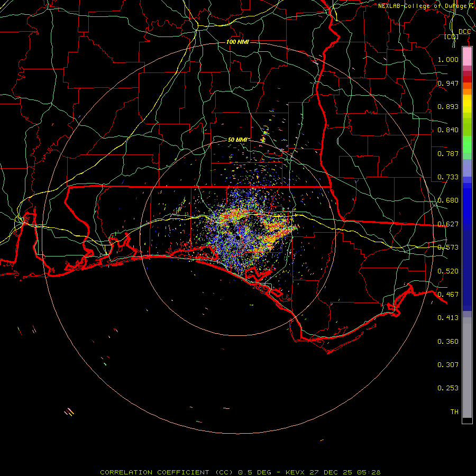Screen dimensions: 476x476
Task: Click the 0.413 legend value
Action: pos(448,318)
